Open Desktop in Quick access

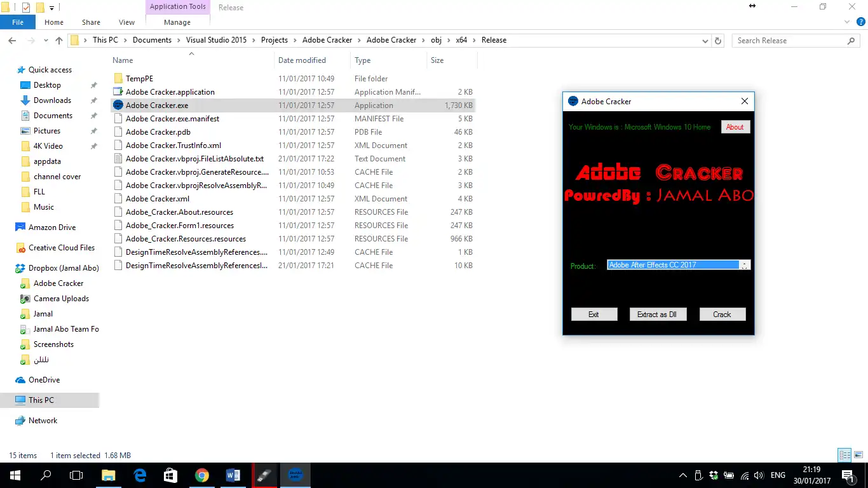point(47,85)
